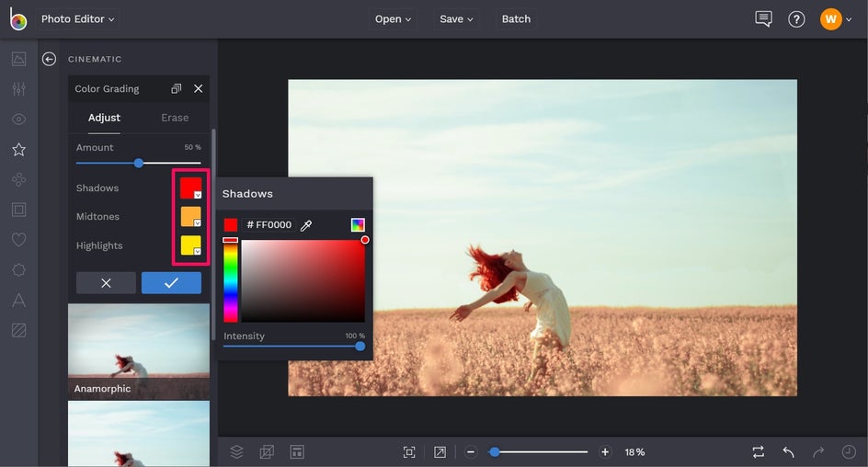868x467 pixels.
Task: Open the Highlights yellow color swatch
Action: point(191,245)
